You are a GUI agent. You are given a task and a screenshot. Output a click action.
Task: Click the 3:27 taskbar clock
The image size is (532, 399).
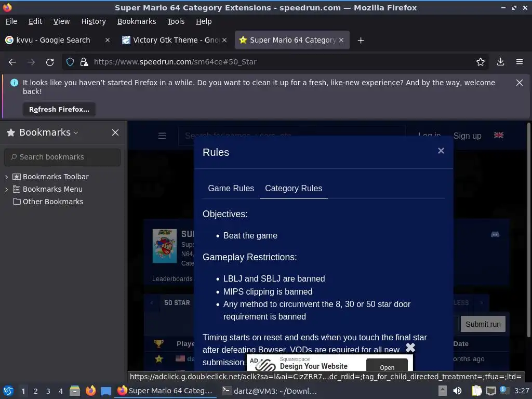[x=522, y=391]
